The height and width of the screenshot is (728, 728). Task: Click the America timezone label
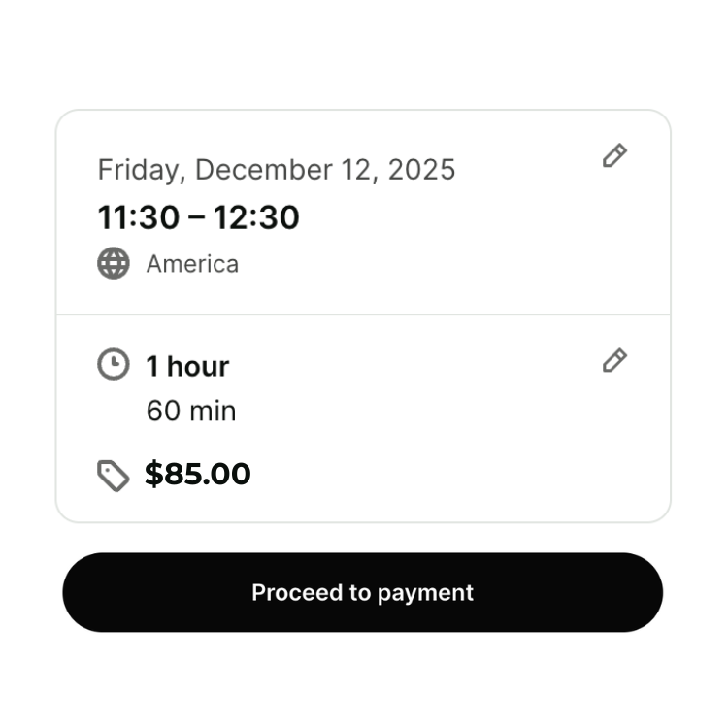coord(192,264)
